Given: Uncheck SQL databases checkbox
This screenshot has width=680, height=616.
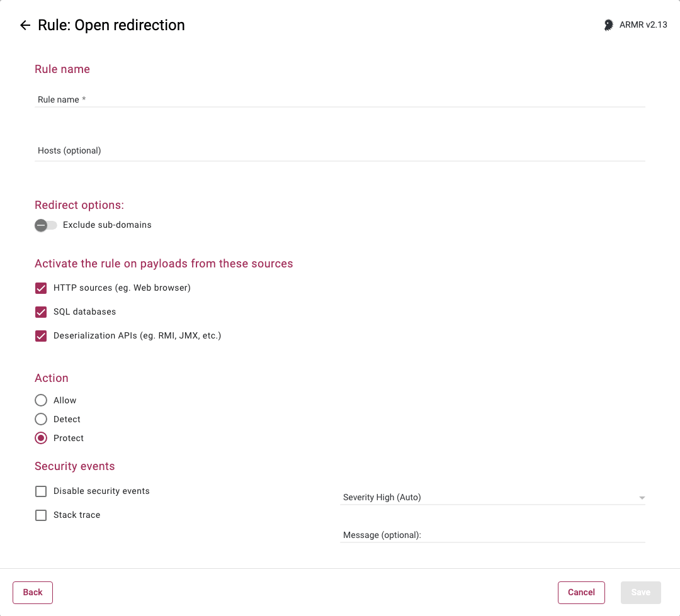Looking at the screenshot, I should (41, 312).
